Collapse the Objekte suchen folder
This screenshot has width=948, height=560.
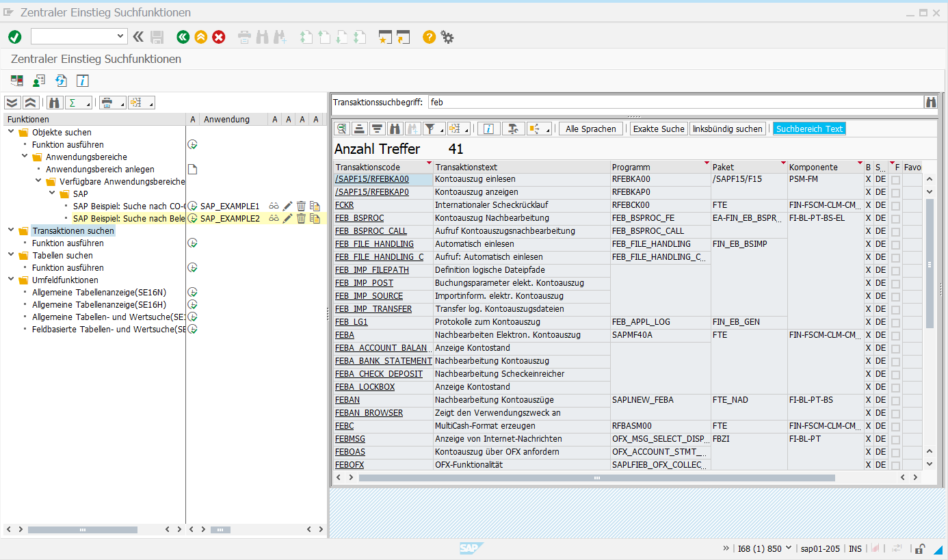(x=12, y=132)
